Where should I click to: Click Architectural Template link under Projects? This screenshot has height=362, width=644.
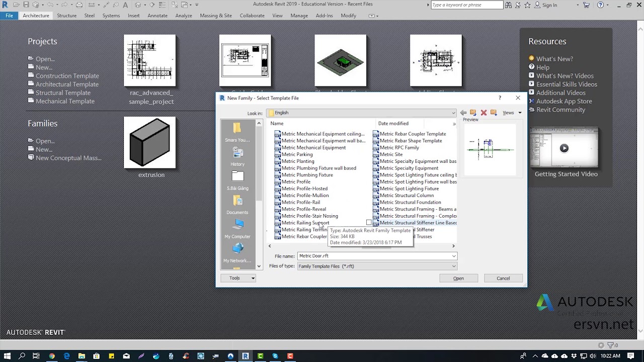tap(67, 84)
